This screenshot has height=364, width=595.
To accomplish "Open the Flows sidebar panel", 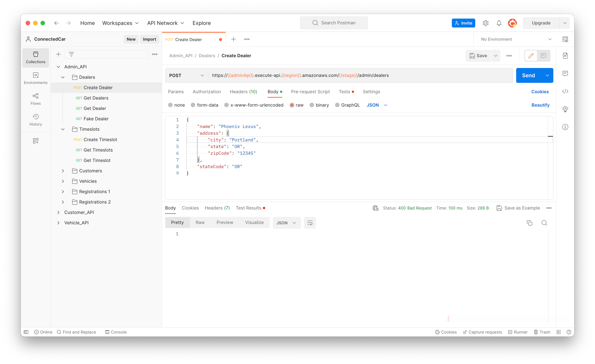I will pos(36,99).
